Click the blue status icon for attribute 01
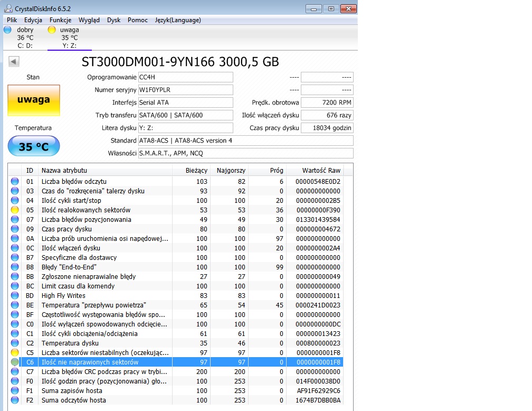This screenshot has height=411, width=532. [x=15, y=181]
